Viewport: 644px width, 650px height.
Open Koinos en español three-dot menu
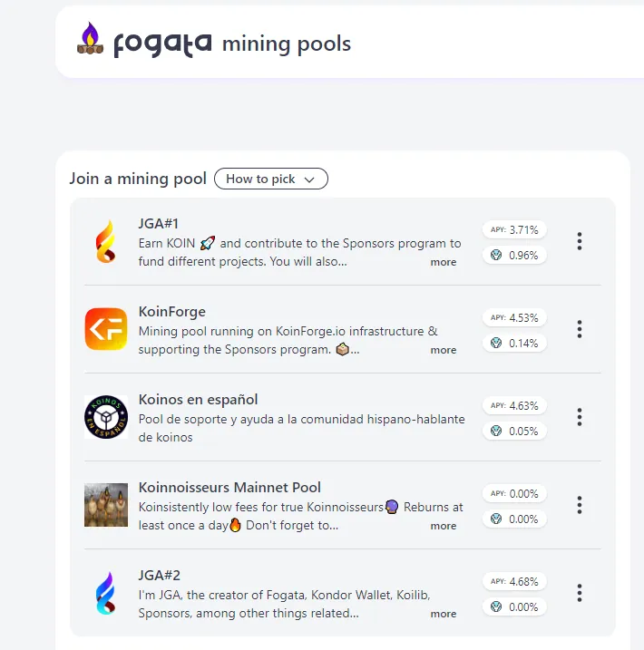(x=580, y=417)
